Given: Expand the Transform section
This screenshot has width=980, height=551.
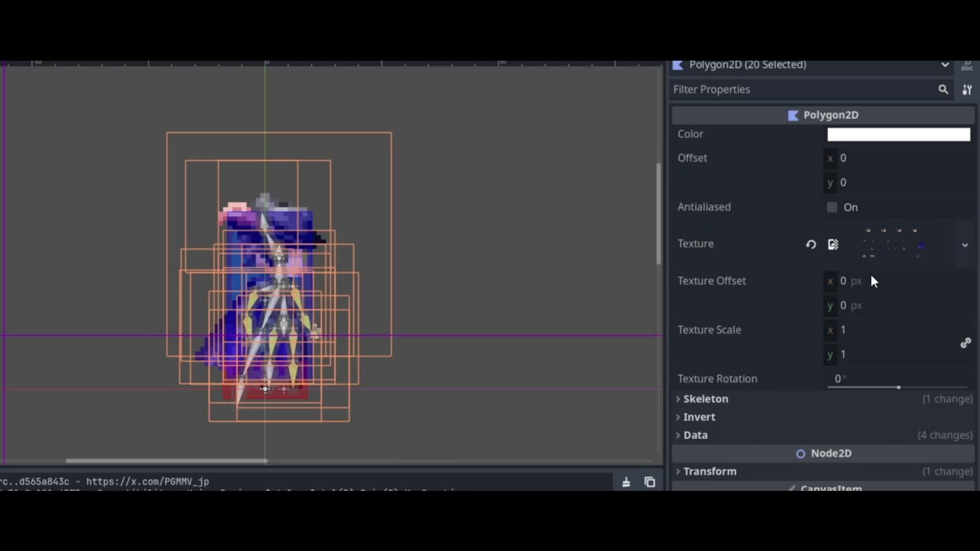Looking at the screenshot, I should 709,471.
